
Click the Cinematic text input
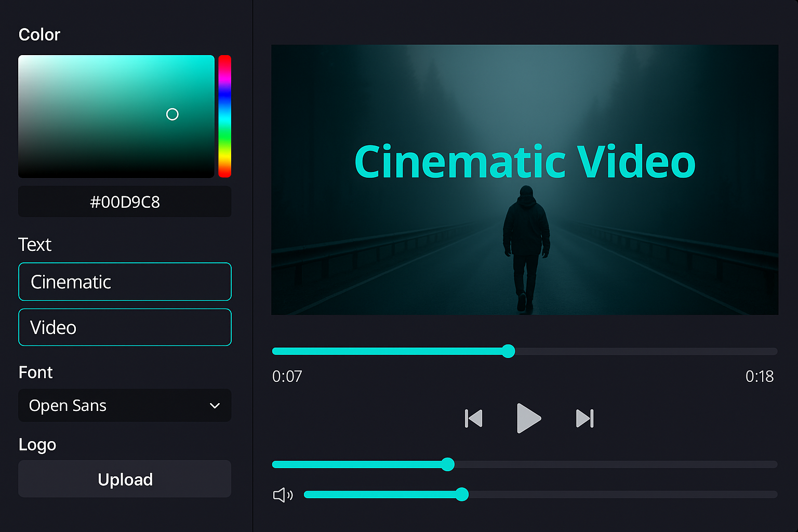[x=125, y=282]
